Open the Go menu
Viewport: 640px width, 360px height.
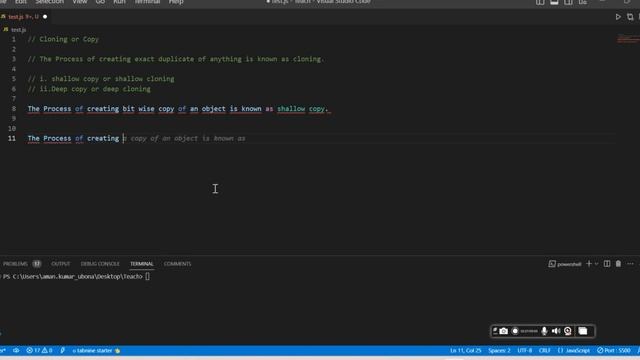pos(100,2)
